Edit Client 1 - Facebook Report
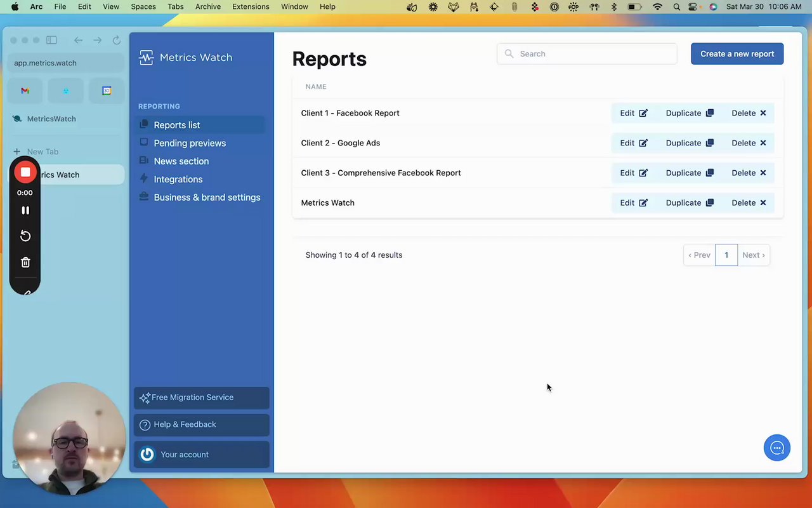This screenshot has height=508, width=812. (634, 113)
